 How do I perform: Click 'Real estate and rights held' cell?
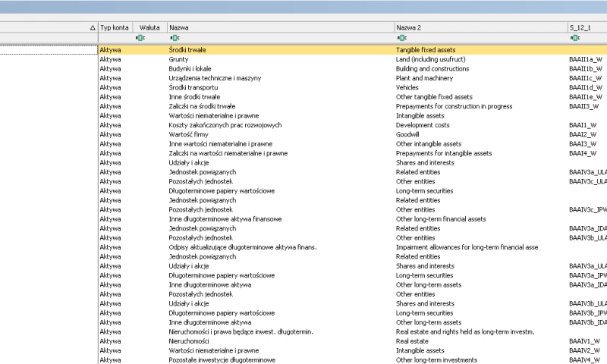pyautogui.click(x=465, y=332)
